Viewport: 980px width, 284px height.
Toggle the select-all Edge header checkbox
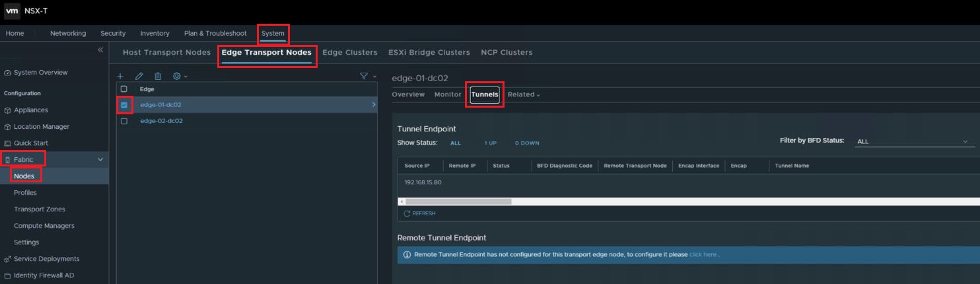coord(124,89)
